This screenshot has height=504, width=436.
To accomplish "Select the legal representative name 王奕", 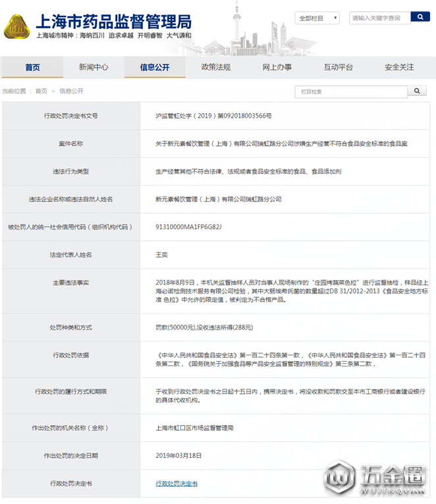I will [x=161, y=255].
